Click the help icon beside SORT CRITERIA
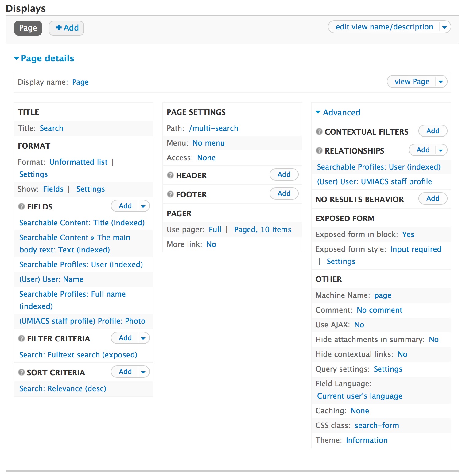Image resolution: width=466 pixels, height=476 pixels. coord(21,372)
